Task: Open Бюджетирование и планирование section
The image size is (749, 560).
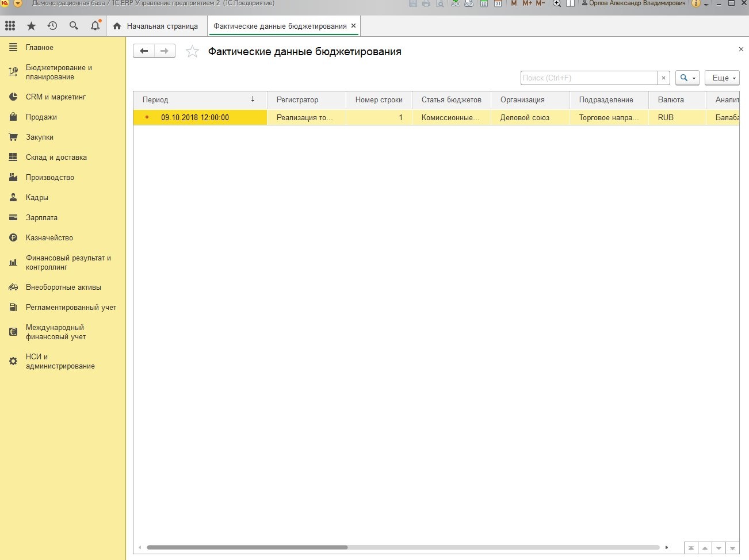Action: click(63, 72)
